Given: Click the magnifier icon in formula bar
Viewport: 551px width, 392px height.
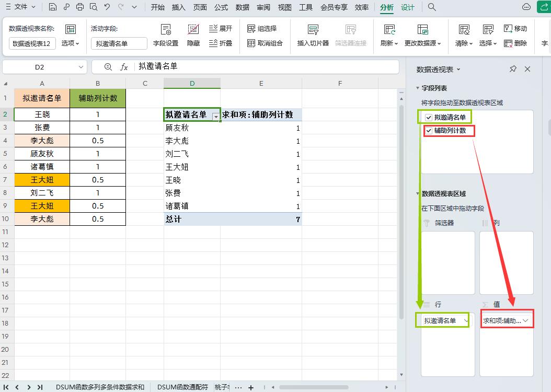Looking at the screenshot, I should pos(108,67).
